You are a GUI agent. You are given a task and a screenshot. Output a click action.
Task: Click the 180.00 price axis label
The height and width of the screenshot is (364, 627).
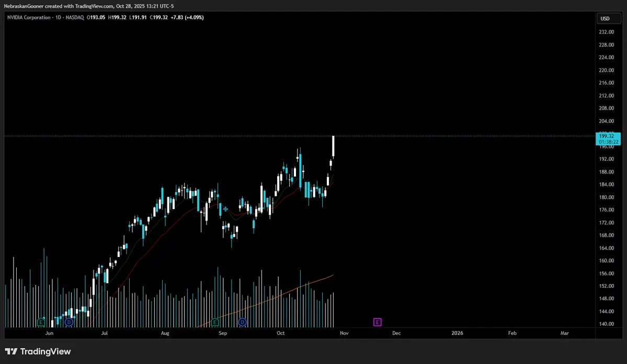(x=606, y=197)
